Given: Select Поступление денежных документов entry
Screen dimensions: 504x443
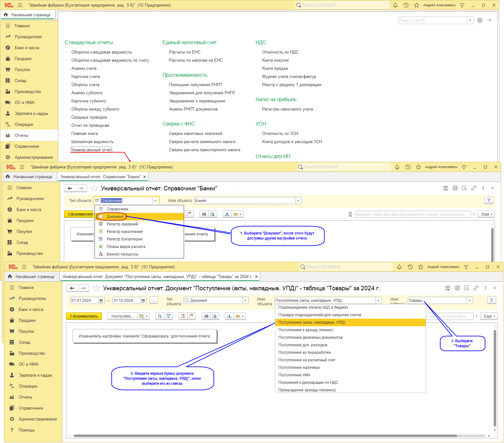Looking at the screenshot, I should point(350,337).
